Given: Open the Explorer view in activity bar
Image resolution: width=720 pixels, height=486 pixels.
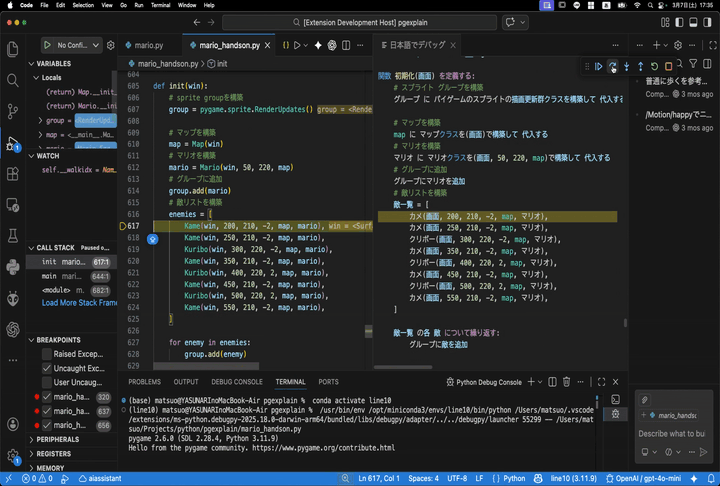Looking at the screenshot, I should (13, 49).
